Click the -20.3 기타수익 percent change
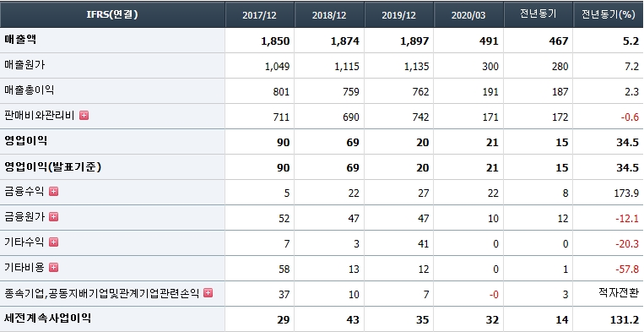The image size is (644, 332). pyautogui.click(x=627, y=243)
